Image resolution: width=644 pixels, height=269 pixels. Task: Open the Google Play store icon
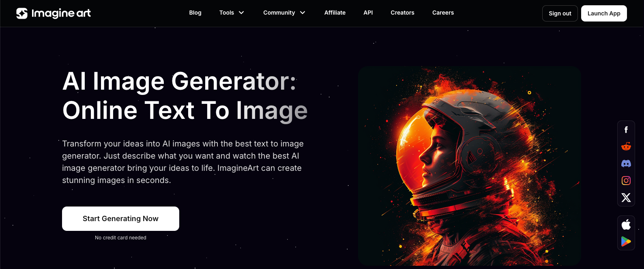pos(626,241)
